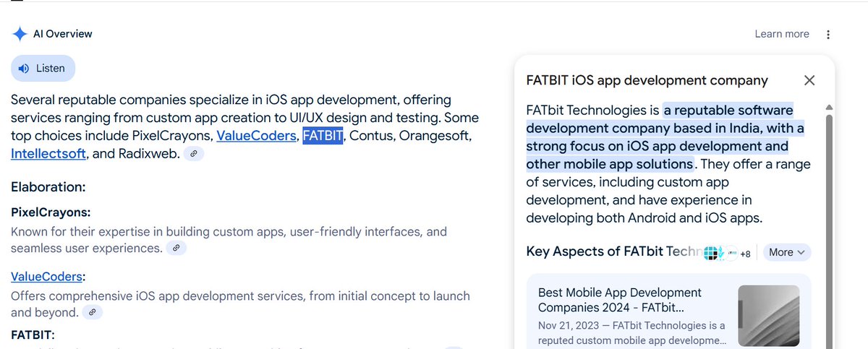This screenshot has width=868, height=349.
Task: Click the AI Overview sparkle icon
Action: [x=20, y=34]
